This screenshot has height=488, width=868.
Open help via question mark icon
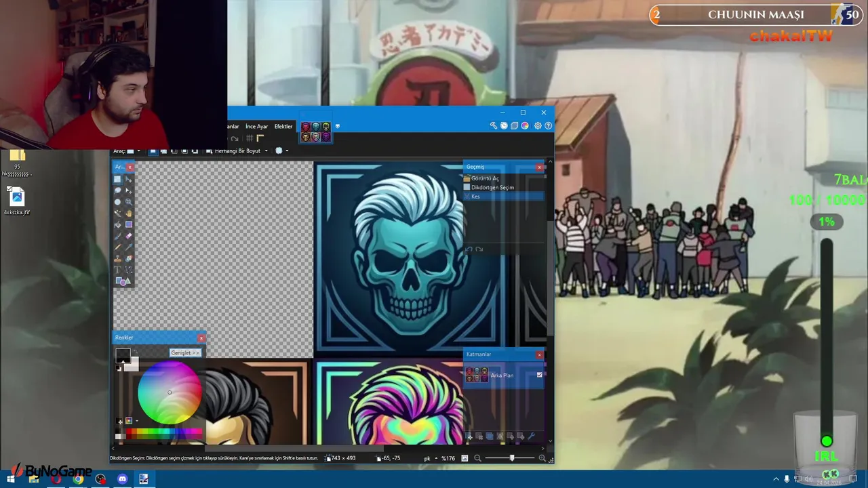pos(549,125)
